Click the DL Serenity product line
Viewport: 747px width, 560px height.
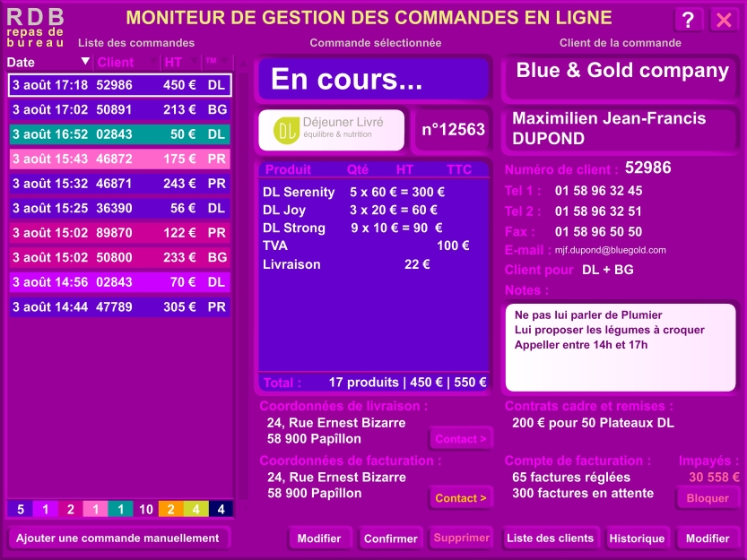(354, 192)
